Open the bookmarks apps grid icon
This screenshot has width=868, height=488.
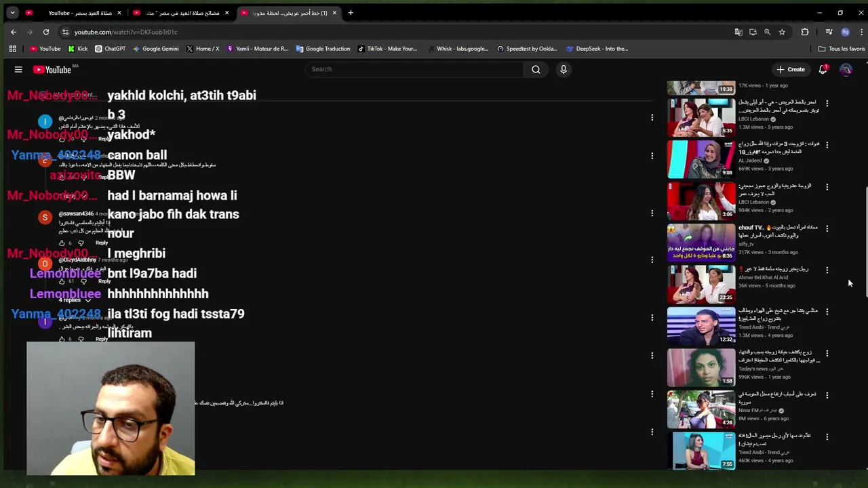click(12, 49)
